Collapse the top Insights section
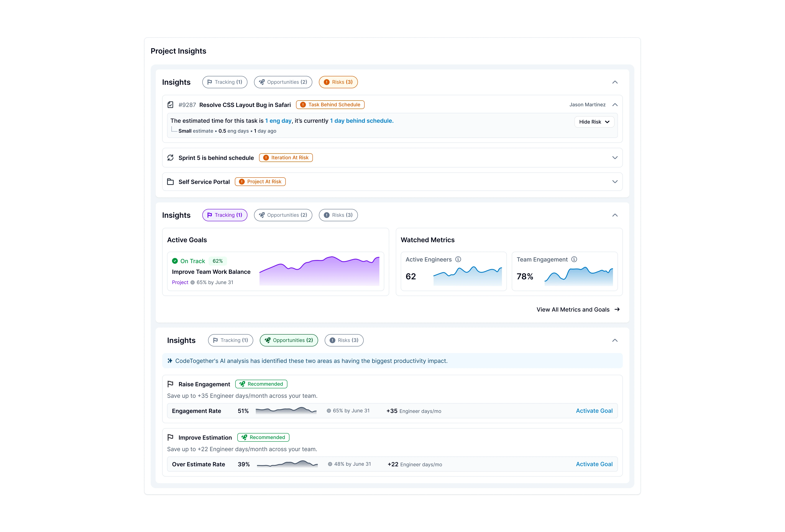The height and width of the screenshot is (532, 785). (x=615, y=82)
